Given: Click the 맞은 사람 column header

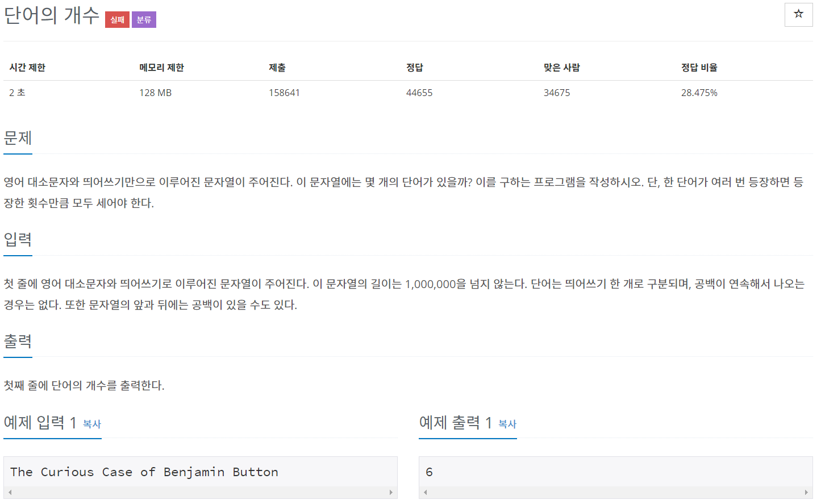Looking at the screenshot, I should (x=562, y=68).
